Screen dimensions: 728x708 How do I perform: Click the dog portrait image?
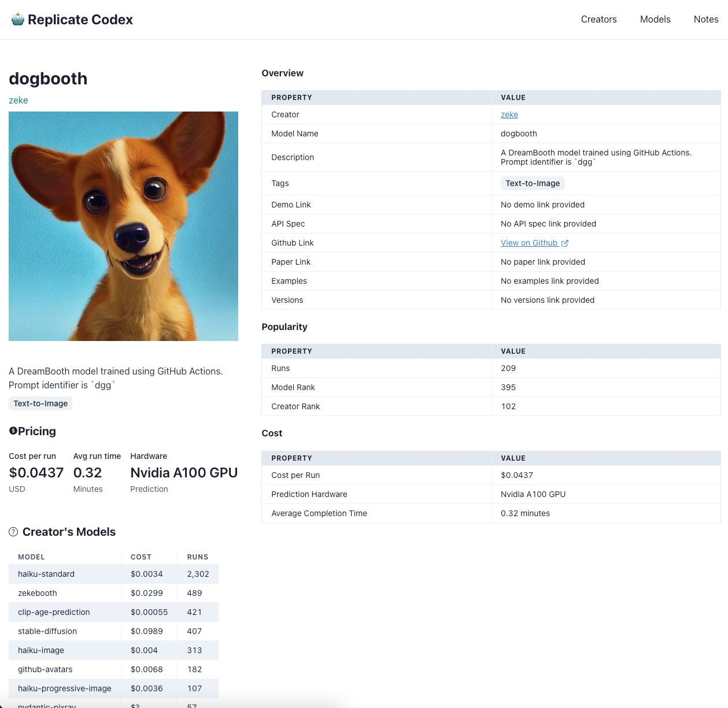click(123, 225)
